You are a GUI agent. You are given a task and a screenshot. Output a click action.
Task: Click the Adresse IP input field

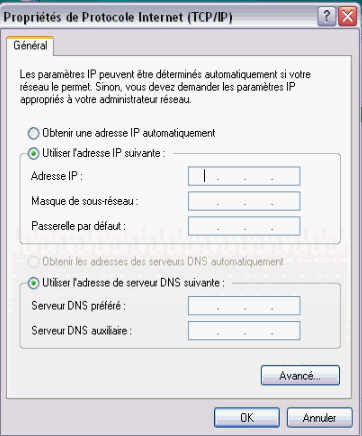click(x=244, y=176)
